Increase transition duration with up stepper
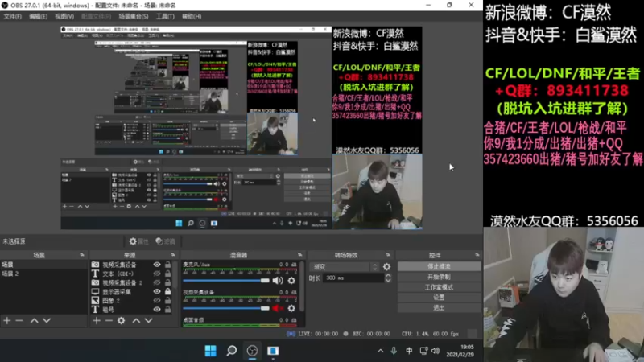The width and height of the screenshot is (644, 362). pos(388,275)
